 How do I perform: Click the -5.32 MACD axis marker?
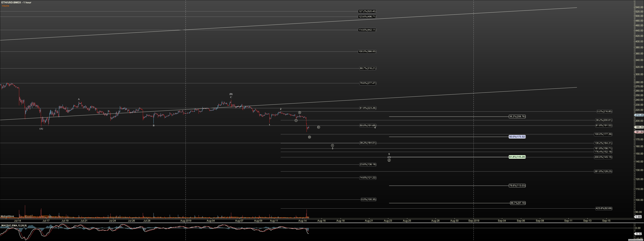click(x=638, y=234)
